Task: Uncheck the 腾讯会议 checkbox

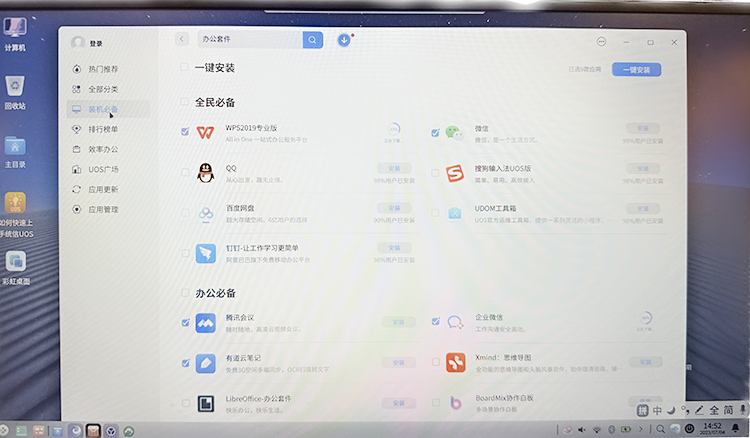Action: [x=186, y=322]
